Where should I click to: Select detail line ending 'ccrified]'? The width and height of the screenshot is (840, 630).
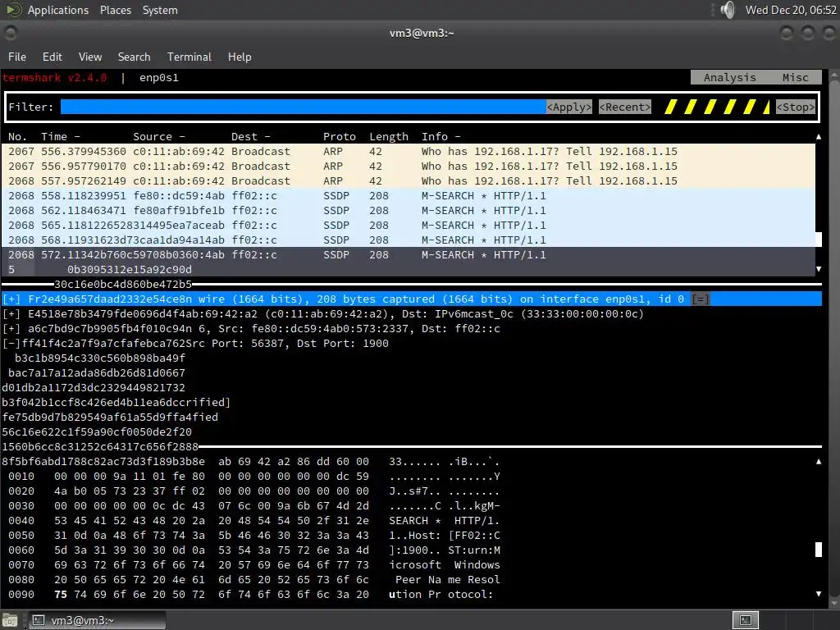tap(116, 402)
